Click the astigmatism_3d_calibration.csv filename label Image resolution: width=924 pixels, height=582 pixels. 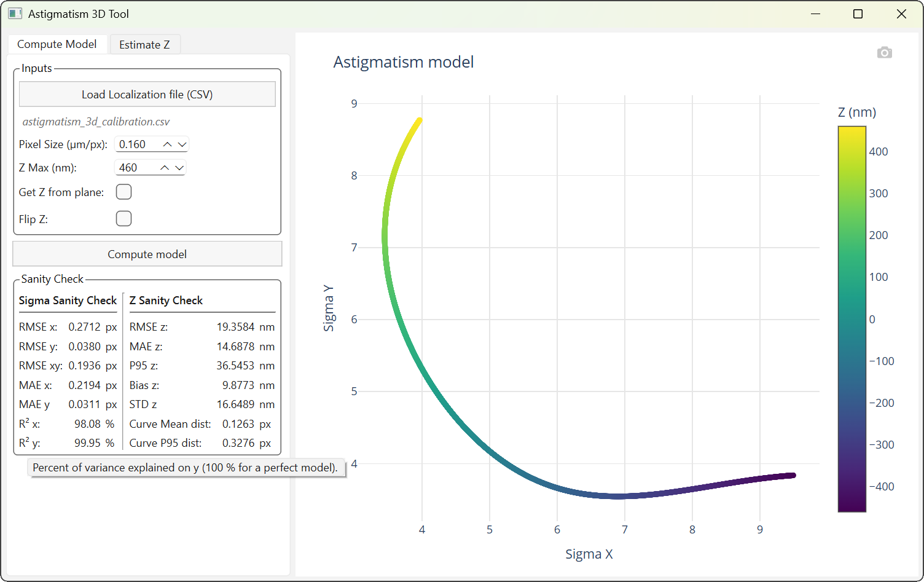(96, 122)
